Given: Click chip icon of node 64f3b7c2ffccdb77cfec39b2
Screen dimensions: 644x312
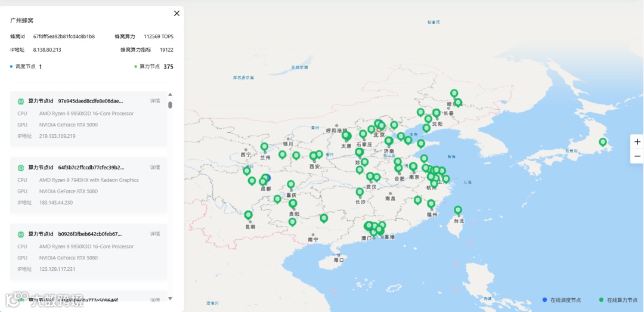Looking at the screenshot, I should click(x=20, y=168).
